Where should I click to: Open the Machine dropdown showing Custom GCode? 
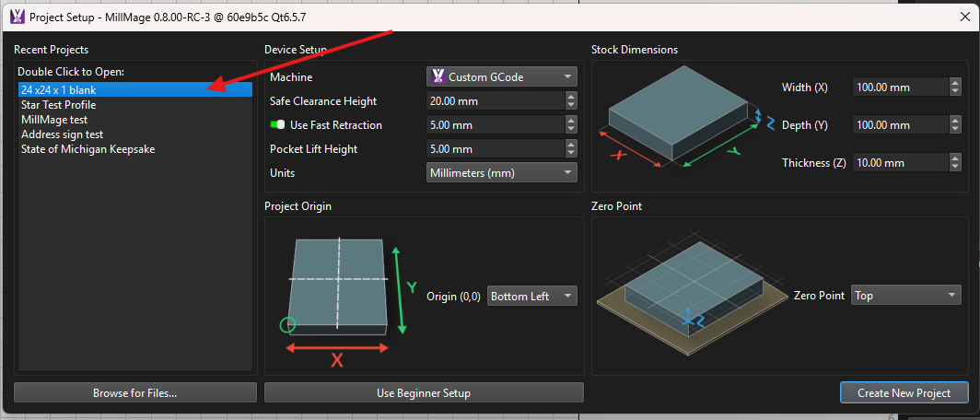(x=501, y=77)
